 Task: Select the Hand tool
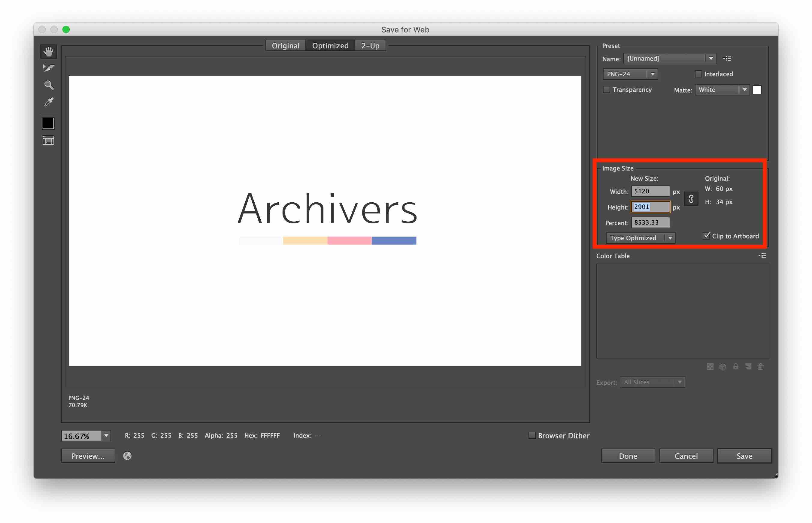click(x=48, y=52)
